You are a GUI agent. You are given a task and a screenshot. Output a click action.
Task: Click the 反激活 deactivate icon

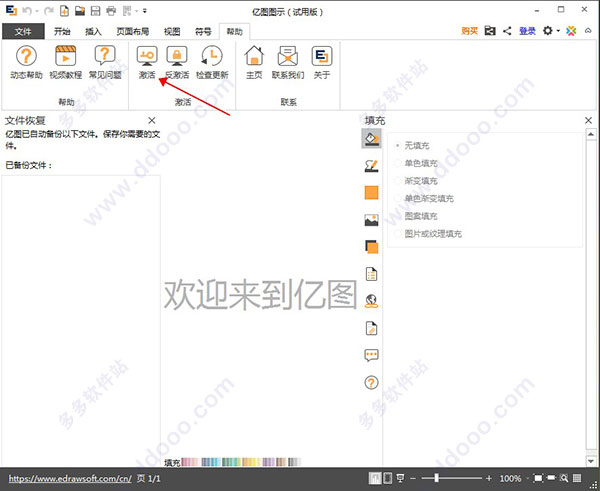pyautogui.click(x=177, y=62)
